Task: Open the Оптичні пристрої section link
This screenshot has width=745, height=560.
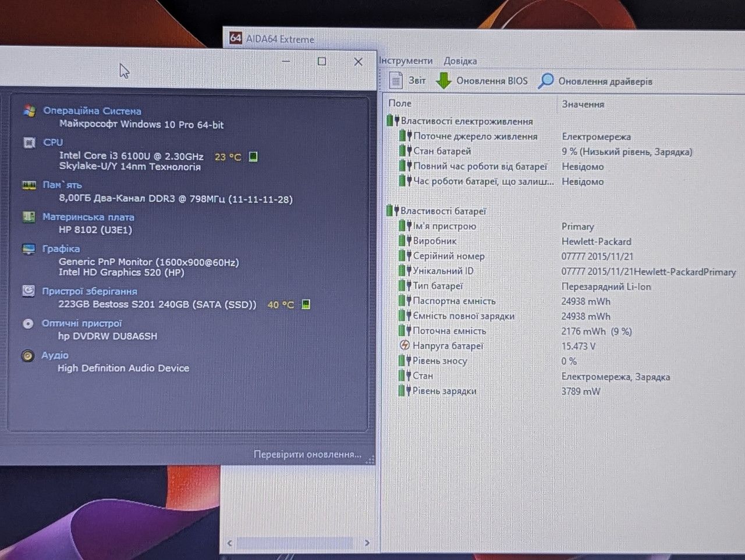Action: coord(81,323)
